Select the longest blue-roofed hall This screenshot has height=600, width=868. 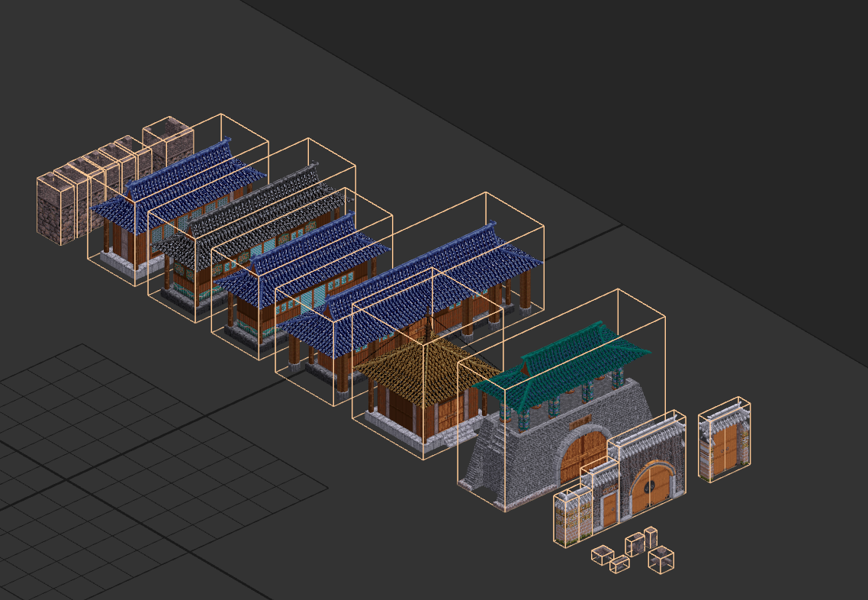(410, 299)
